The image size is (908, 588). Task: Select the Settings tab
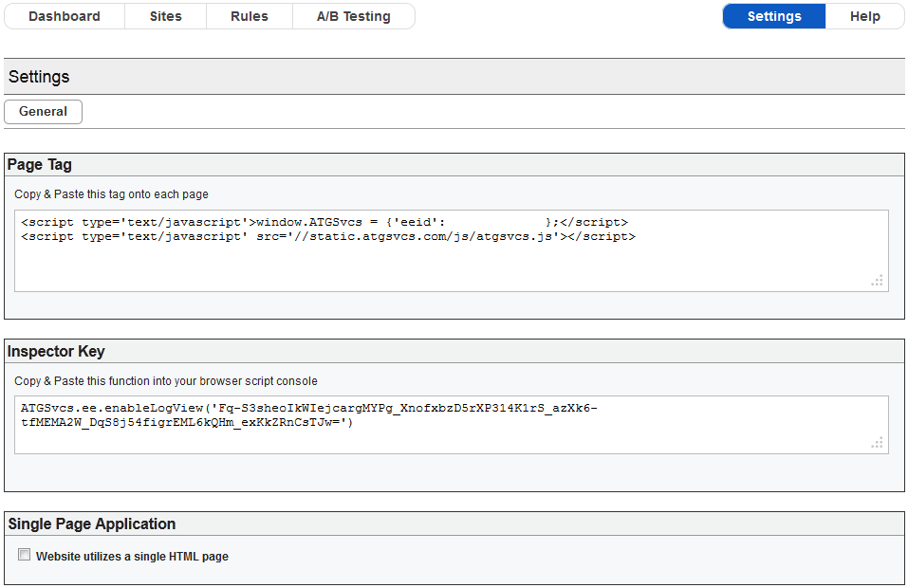[x=774, y=16]
